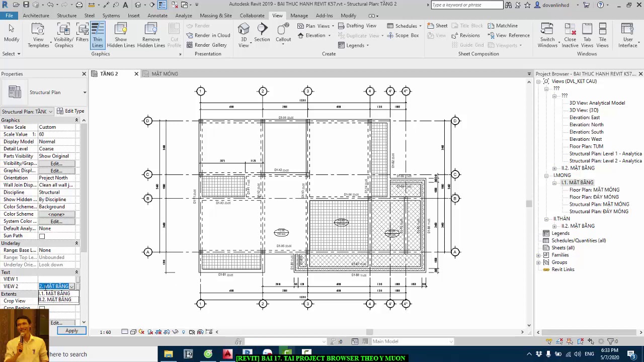The image size is (644, 362).
Task: Collapse the I.MONG tree node
Action: 546,175
